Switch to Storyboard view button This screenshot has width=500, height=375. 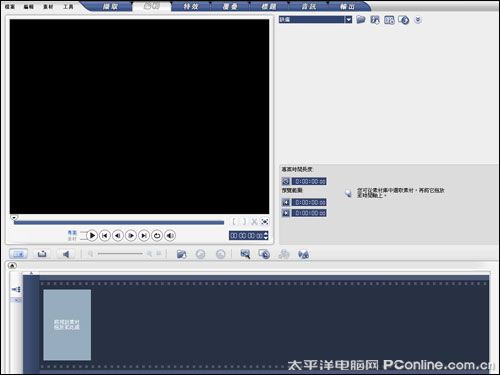click(x=18, y=254)
